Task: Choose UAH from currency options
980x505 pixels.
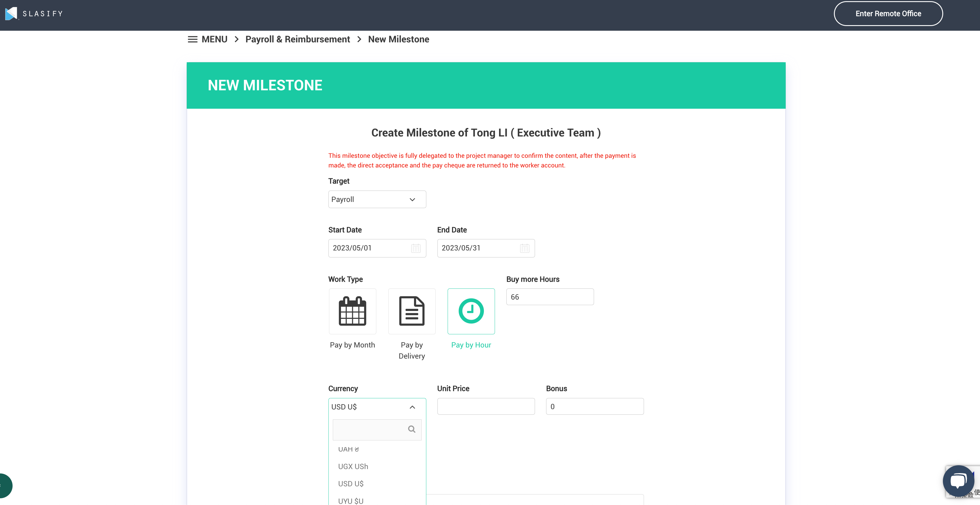Action: 348,449
